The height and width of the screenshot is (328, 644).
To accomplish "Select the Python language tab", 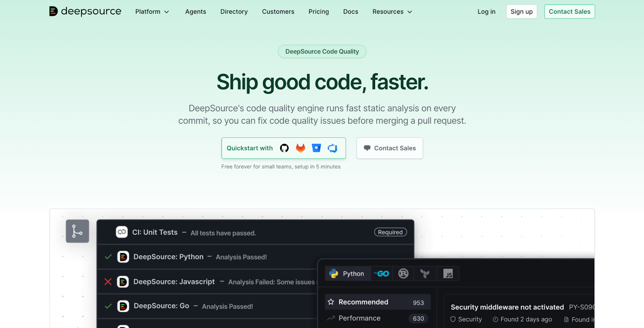I will 347,274.
